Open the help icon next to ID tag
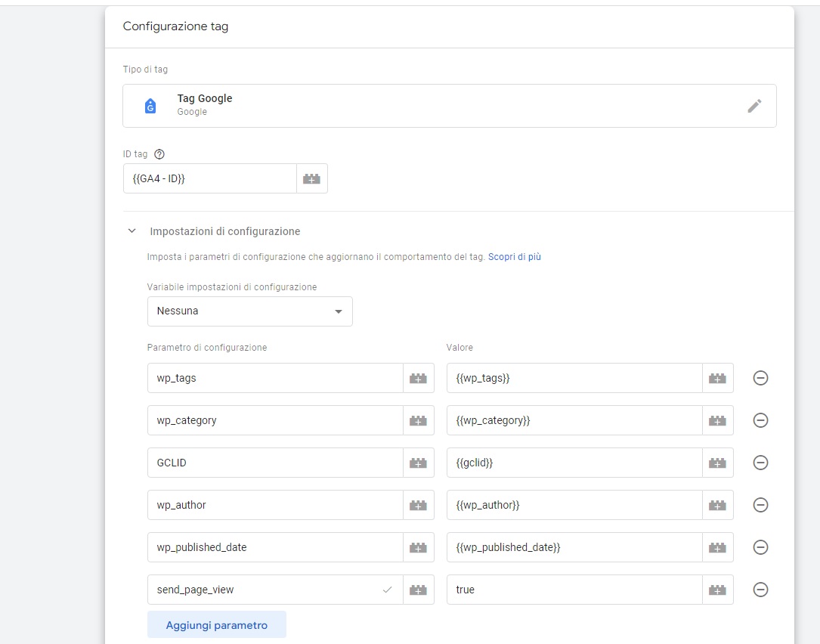The image size is (820, 644). pyautogui.click(x=159, y=154)
